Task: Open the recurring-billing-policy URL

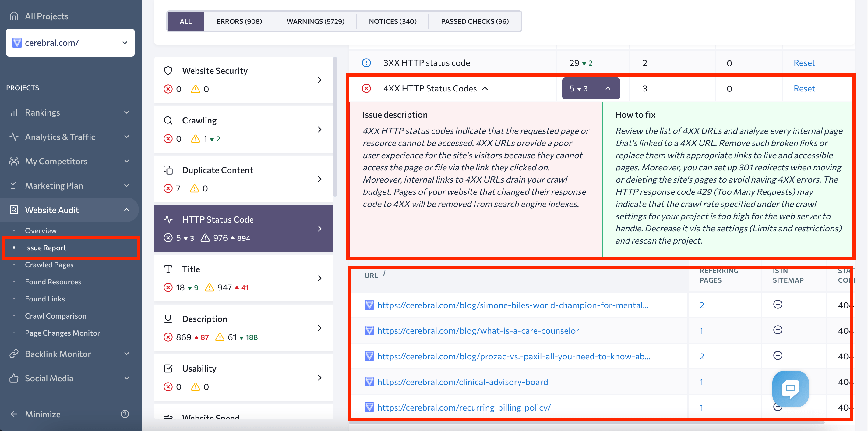Action: 464,408
